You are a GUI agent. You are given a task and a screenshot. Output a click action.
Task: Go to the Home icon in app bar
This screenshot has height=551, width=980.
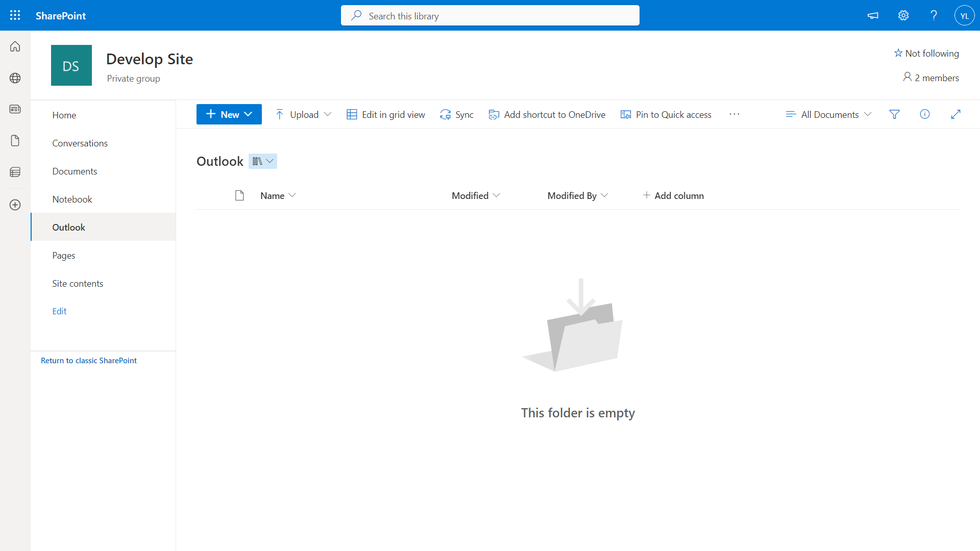(x=15, y=46)
